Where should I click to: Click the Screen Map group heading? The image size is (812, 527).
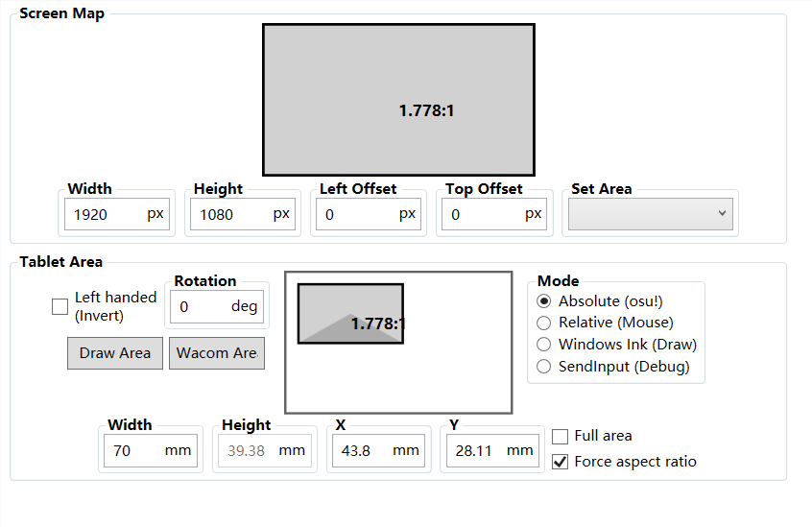point(61,12)
